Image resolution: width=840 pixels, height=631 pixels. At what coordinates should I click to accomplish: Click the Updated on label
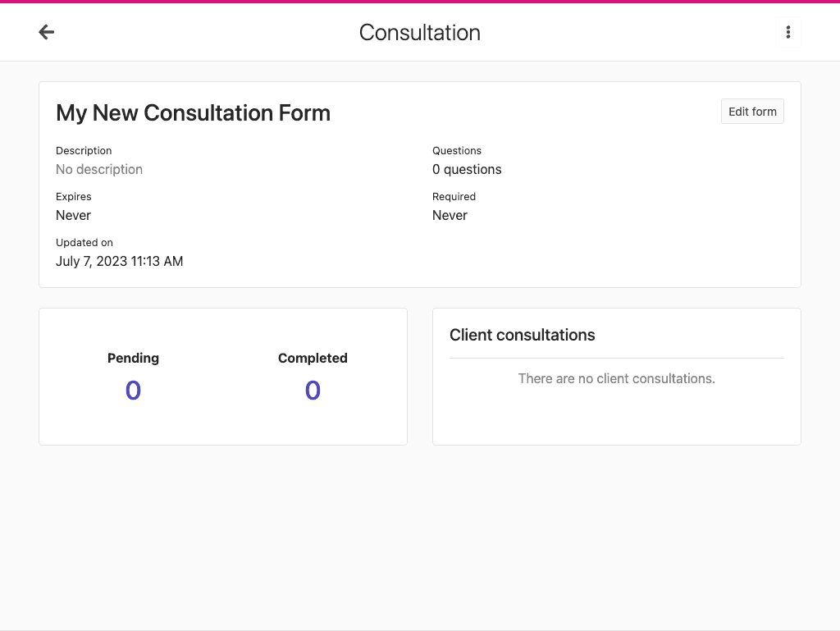84,243
